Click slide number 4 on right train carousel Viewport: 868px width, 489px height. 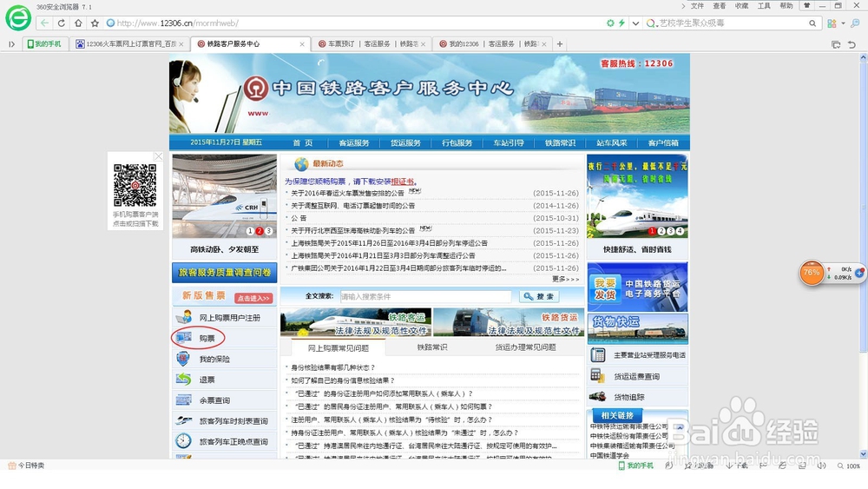tap(680, 231)
